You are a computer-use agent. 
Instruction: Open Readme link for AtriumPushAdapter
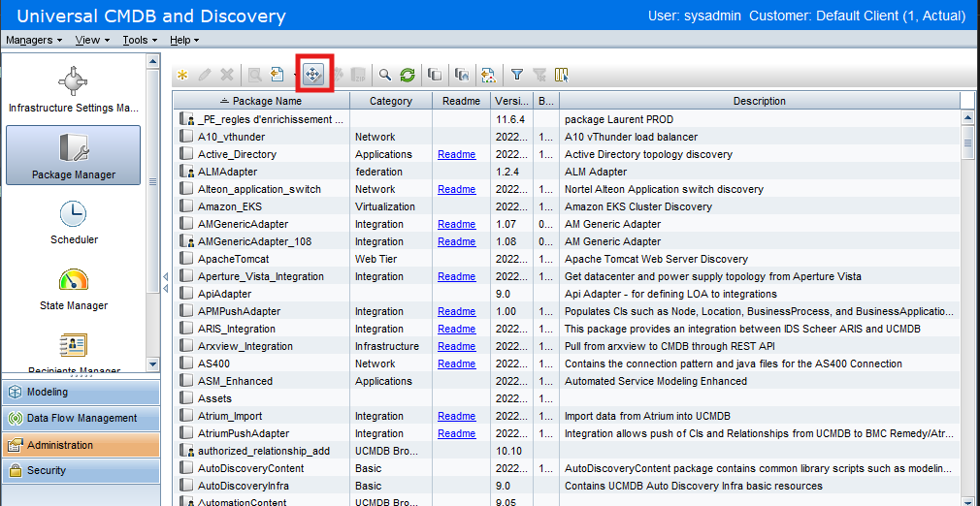(456, 433)
